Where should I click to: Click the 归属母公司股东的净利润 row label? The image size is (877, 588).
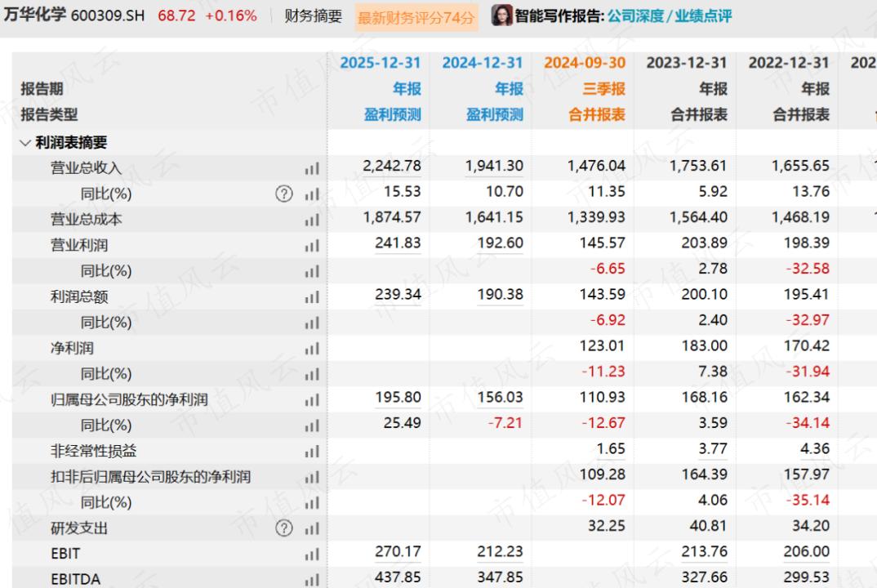(129, 399)
